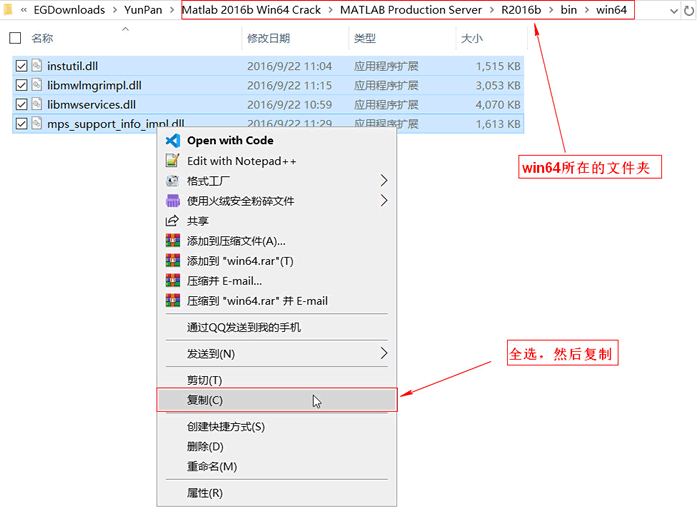Uncheck the libmwservices.dll checkbox
The height and width of the screenshot is (509, 700).
[x=21, y=104]
